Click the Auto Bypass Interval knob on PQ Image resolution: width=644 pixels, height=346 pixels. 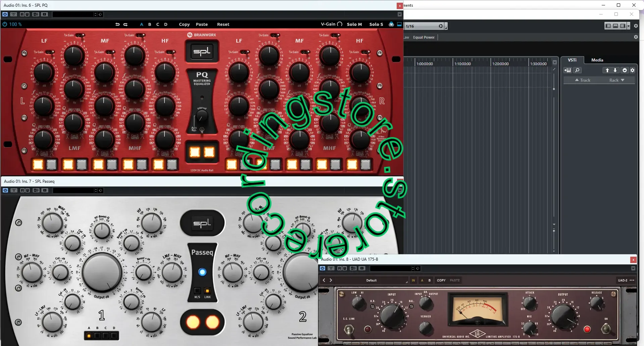(201, 117)
